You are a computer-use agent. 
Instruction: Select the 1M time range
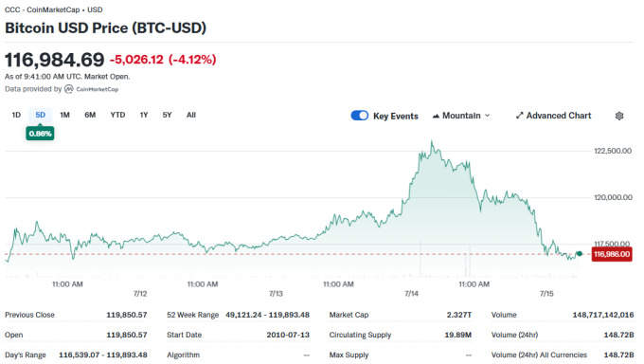point(64,115)
